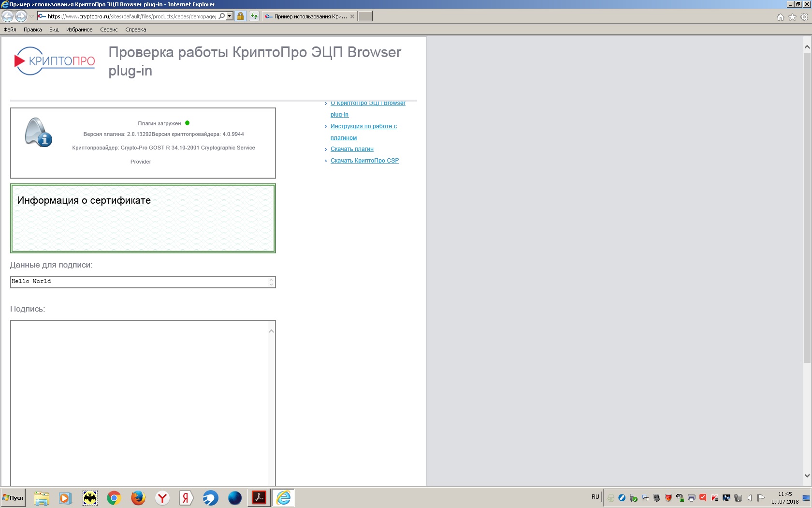Open the Файл menu
Viewport: 812px width, 508px height.
pyautogui.click(x=10, y=30)
